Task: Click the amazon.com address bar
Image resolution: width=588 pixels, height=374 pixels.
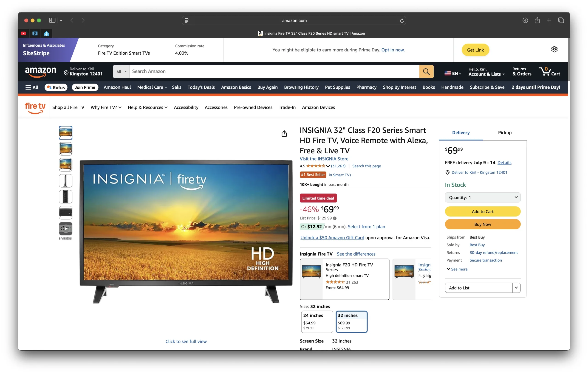Action: tap(294, 20)
